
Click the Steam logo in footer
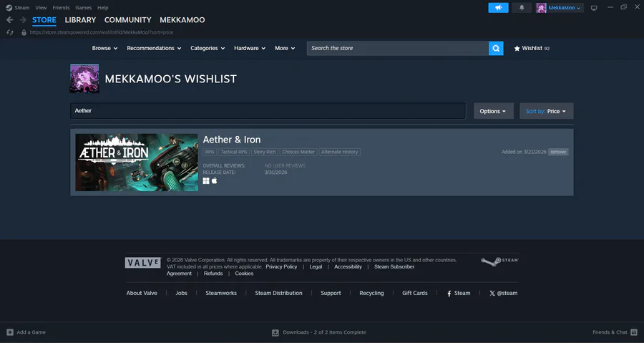tap(500, 261)
